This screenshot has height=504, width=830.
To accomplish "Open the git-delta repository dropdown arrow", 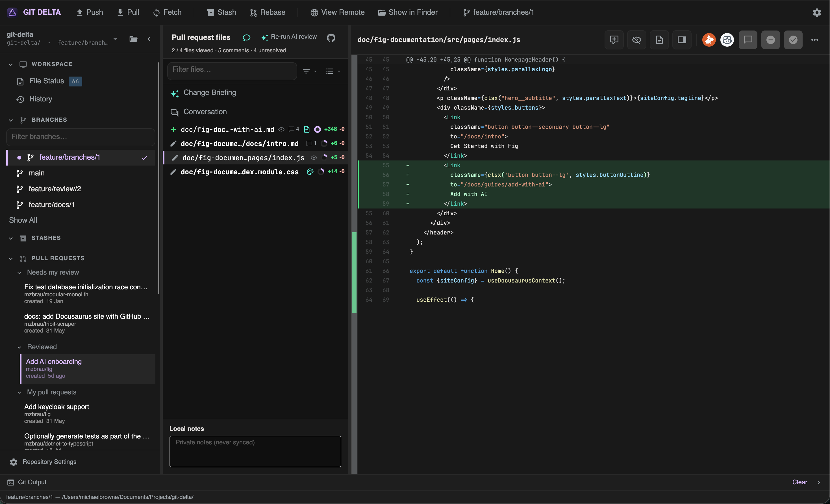I will 115,39.
